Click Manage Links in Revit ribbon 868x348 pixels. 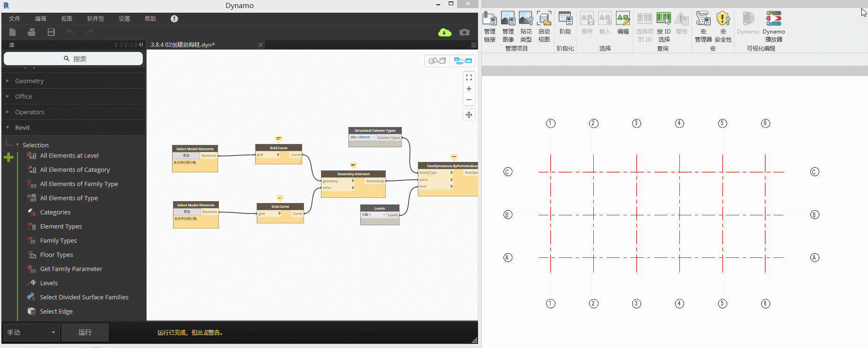pos(490,27)
